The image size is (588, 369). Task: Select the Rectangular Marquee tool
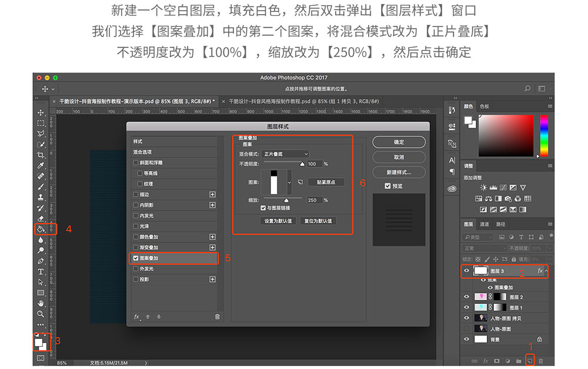coord(41,123)
